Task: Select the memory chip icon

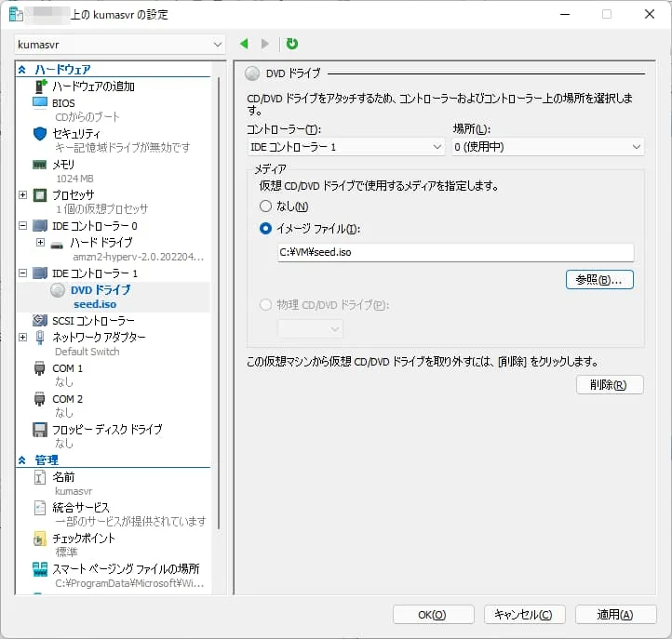Action: click(x=40, y=165)
